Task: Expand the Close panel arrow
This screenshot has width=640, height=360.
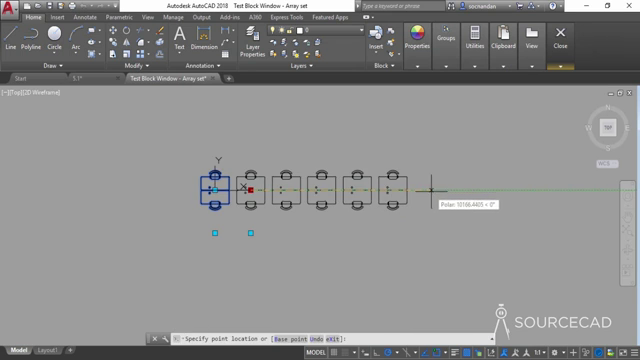Action: tap(560, 67)
